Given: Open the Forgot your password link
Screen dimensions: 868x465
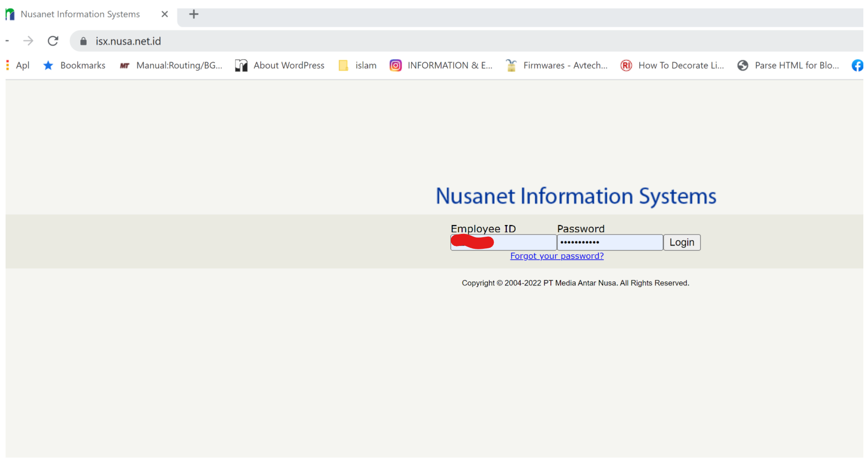Looking at the screenshot, I should (x=557, y=256).
